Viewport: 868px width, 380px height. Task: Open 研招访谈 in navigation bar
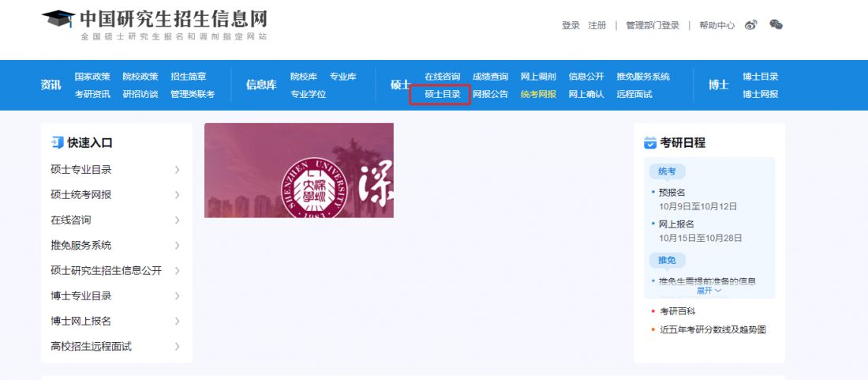140,94
